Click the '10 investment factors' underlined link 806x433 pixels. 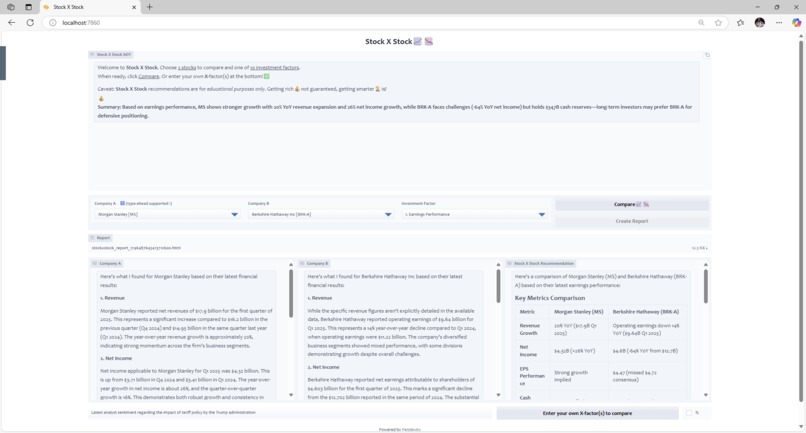click(274, 67)
